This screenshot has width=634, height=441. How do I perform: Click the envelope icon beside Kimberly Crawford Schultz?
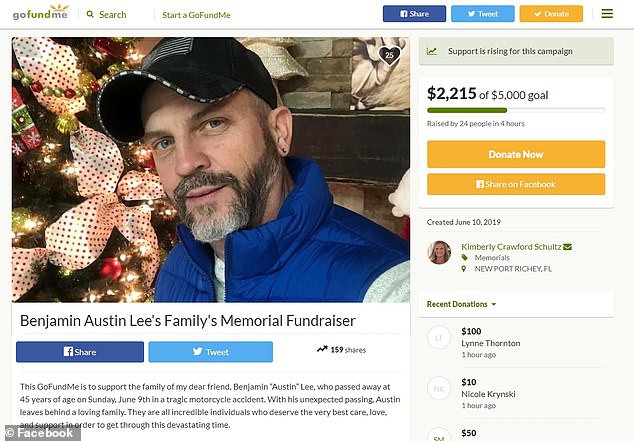tap(567, 247)
